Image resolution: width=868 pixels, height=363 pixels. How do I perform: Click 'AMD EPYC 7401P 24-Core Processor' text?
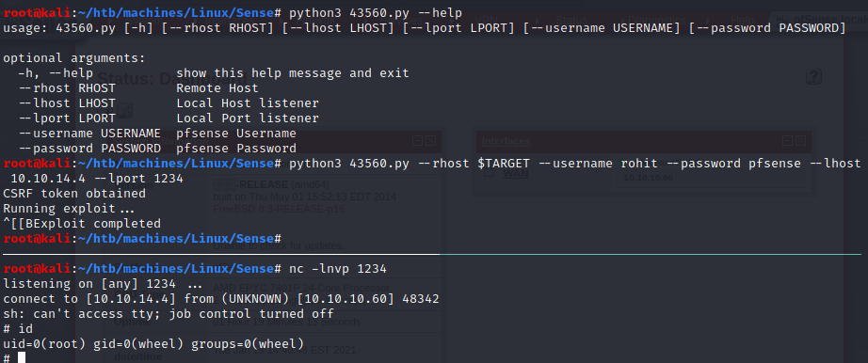pyautogui.click(x=301, y=288)
